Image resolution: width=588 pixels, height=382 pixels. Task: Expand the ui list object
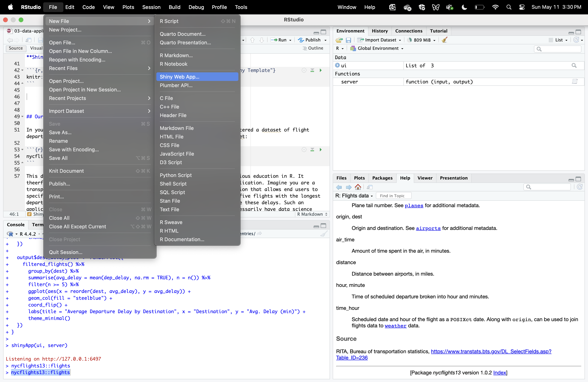[x=337, y=66]
